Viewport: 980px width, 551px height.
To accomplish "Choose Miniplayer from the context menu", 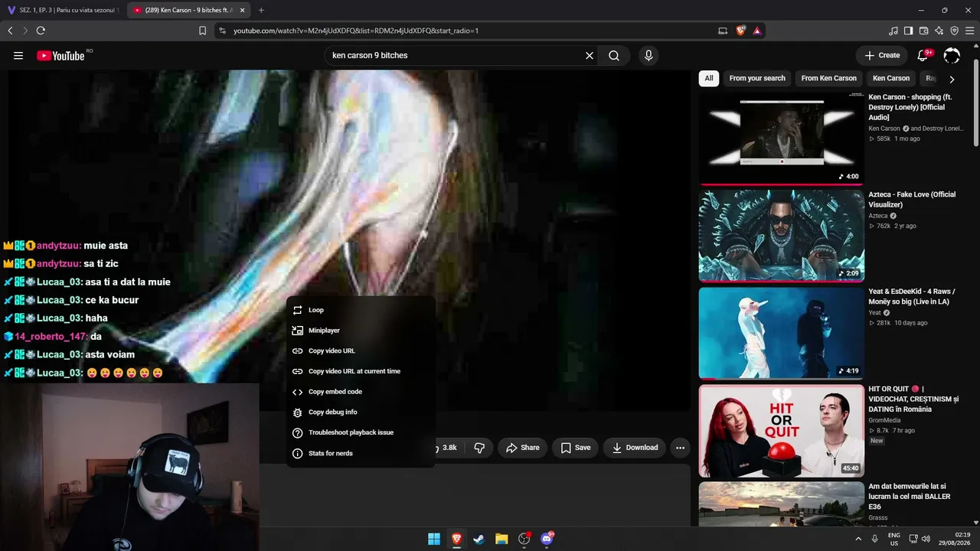I will pyautogui.click(x=361, y=331).
